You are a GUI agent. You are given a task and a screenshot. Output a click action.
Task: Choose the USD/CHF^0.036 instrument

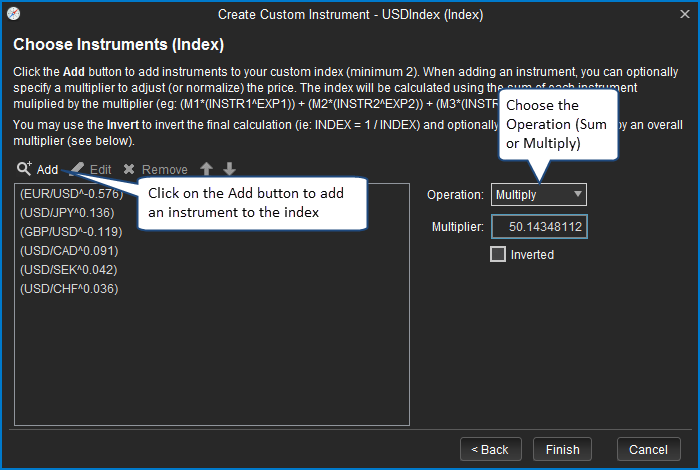pyautogui.click(x=68, y=289)
